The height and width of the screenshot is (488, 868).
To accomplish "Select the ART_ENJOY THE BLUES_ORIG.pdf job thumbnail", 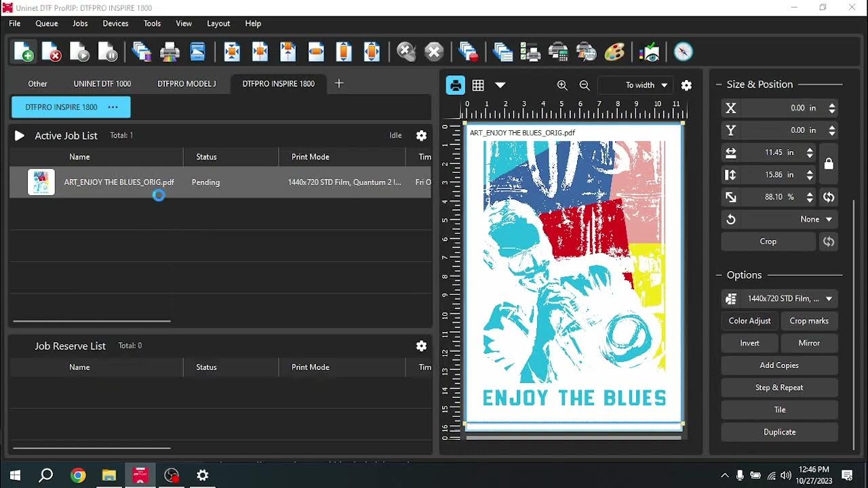I will pos(41,182).
